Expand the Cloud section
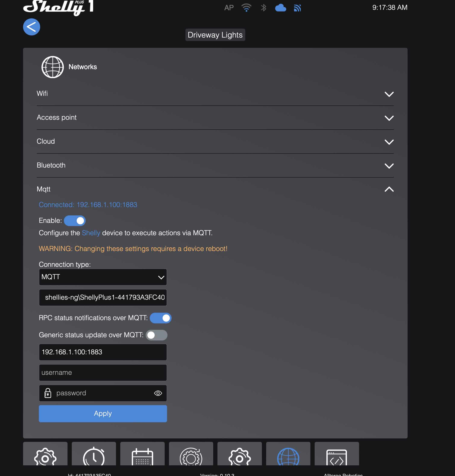The height and width of the screenshot is (476, 455). click(215, 142)
